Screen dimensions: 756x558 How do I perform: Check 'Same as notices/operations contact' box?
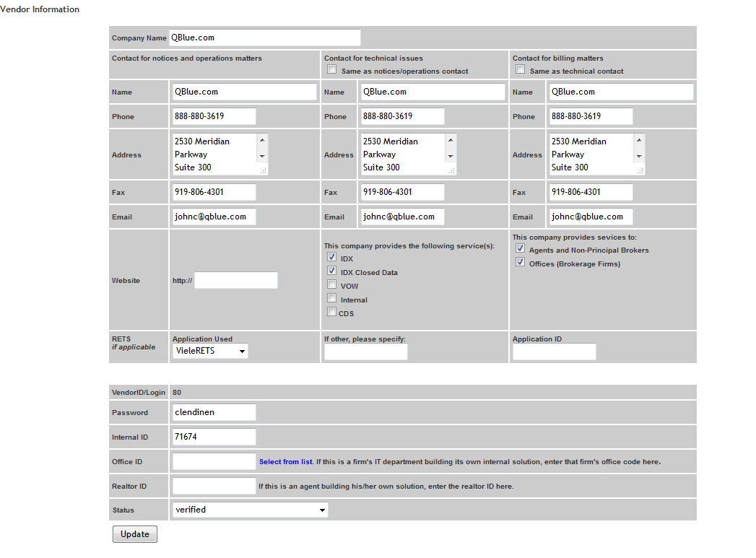(332, 70)
